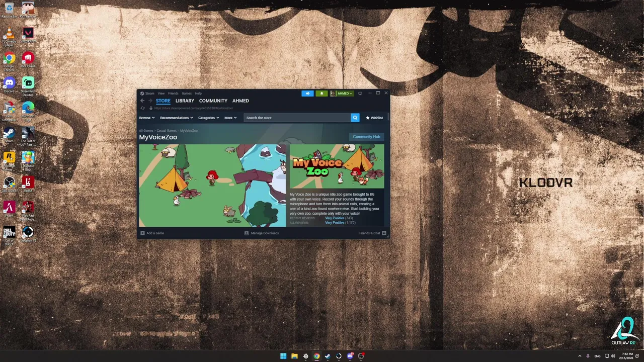Open Call of Duty desktop shortcut
This screenshot has width=644, height=362.
coord(9,236)
